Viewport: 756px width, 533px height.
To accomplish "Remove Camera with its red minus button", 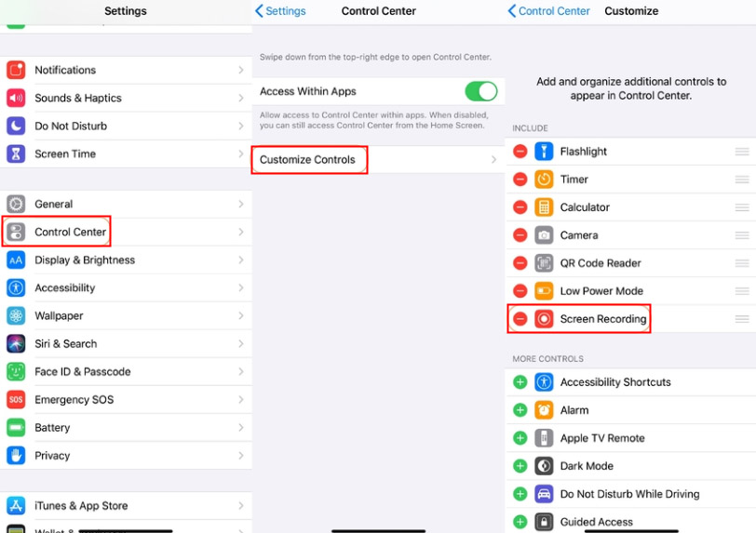I will coord(520,235).
